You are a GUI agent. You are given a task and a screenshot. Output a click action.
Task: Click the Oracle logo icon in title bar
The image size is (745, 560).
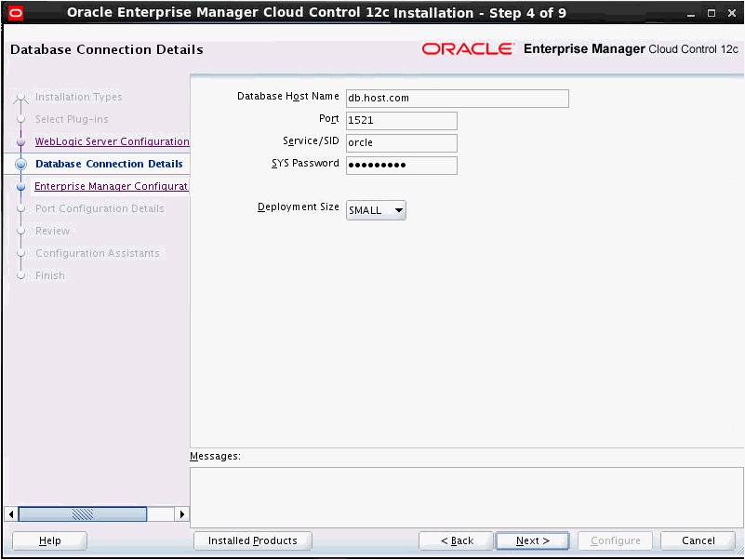15,13
